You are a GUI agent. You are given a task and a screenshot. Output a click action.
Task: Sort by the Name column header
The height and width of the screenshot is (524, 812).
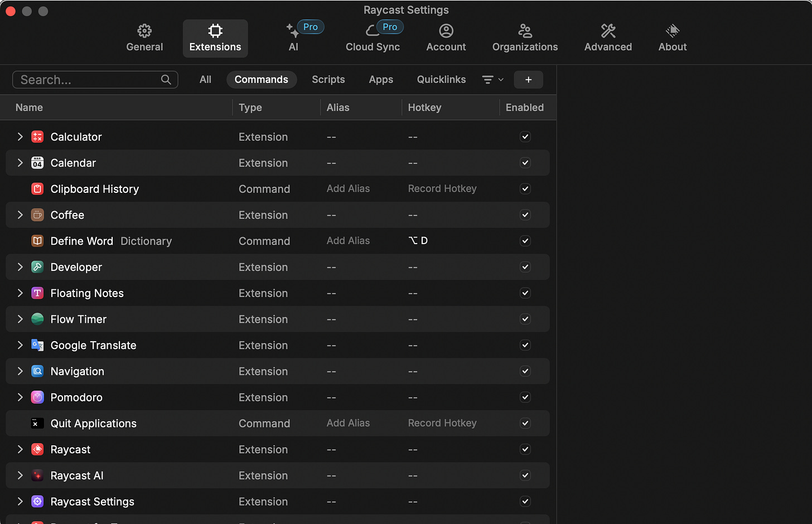click(29, 108)
